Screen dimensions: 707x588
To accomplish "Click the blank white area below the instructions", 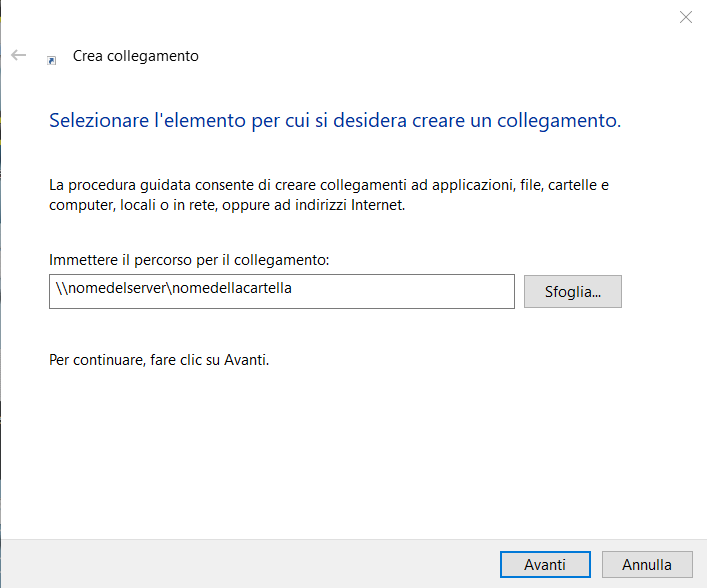I will tap(350, 450).
